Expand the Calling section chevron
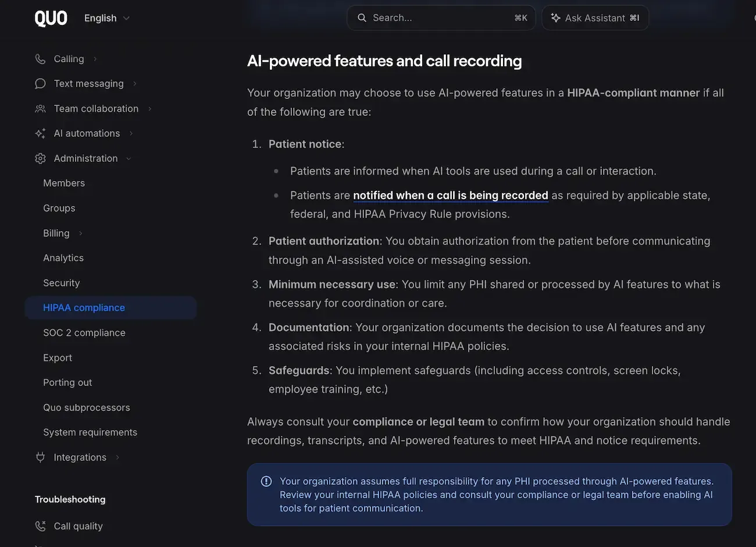 (x=95, y=59)
